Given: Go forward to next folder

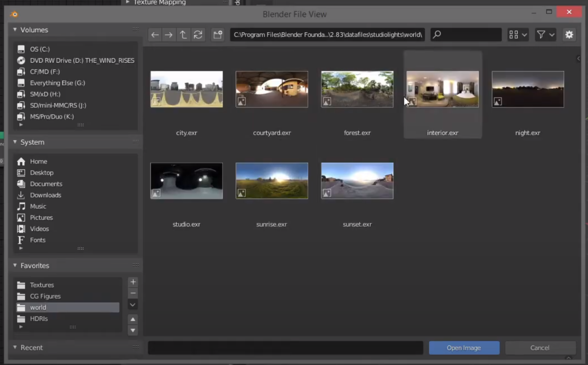Looking at the screenshot, I should point(169,35).
